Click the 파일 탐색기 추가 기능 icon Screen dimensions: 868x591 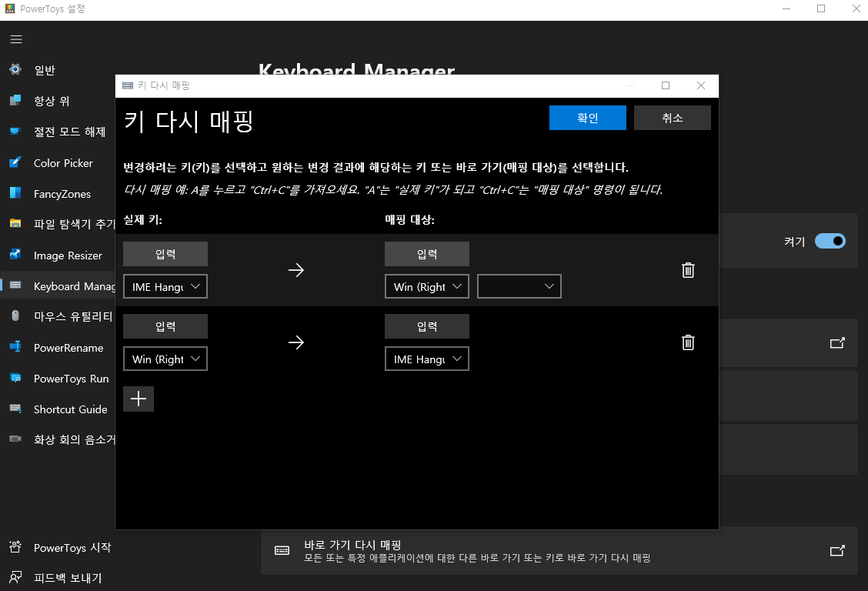(x=15, y=224)
